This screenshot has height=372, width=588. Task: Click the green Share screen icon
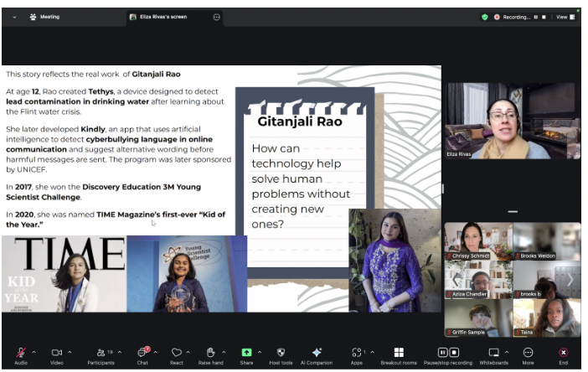(246, 353)
